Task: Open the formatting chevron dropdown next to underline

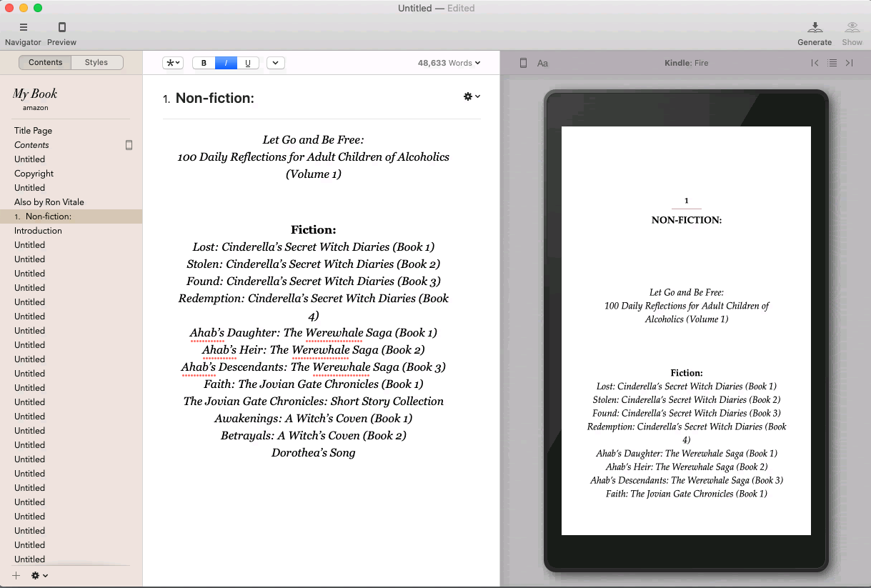Action: (275, 63)
